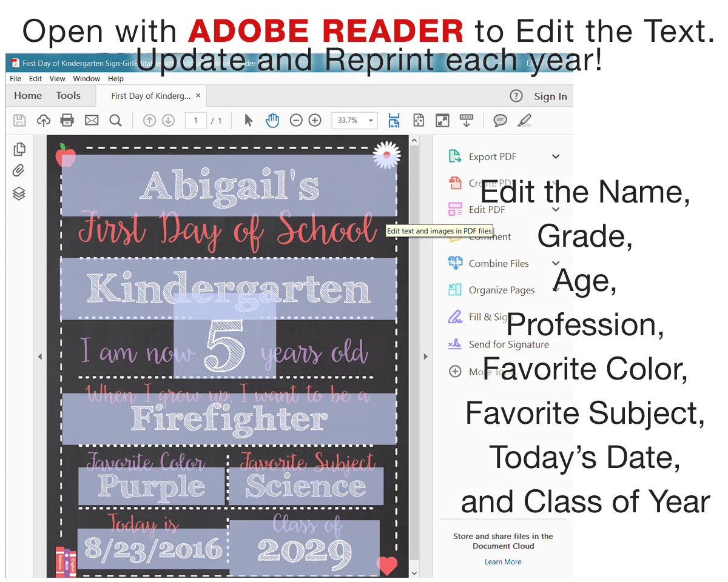
Task: Edit the 8/23/2016 date field
Action: (x=153, y=549)
